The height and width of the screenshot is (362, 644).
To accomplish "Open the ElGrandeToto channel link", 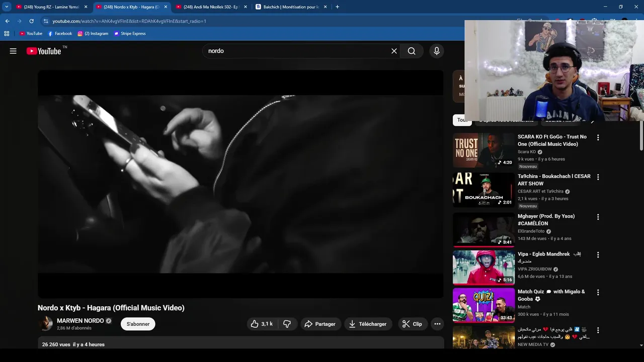I will [531, 231].
